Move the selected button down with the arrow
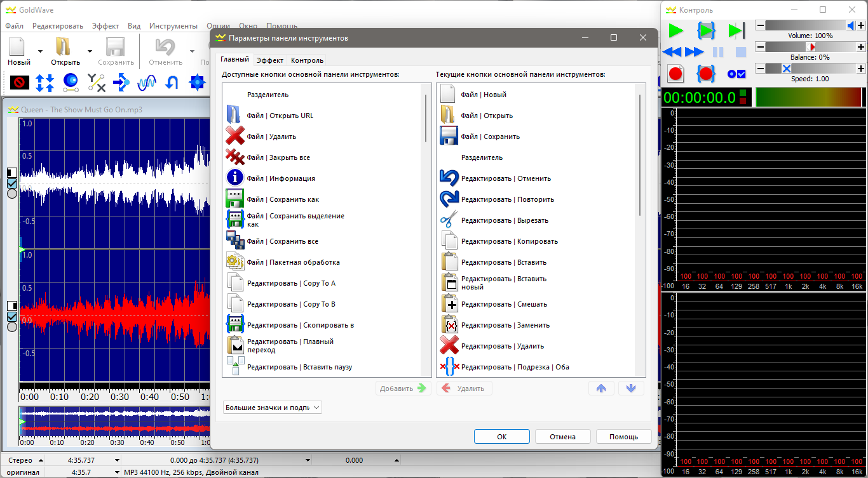Screen dimensions: 868x478 [x=631, y=388]
